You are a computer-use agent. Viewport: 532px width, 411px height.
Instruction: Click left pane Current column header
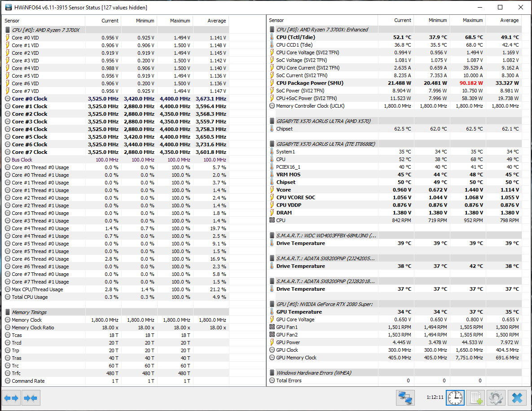pyautogui.click(x=103, y=21)
